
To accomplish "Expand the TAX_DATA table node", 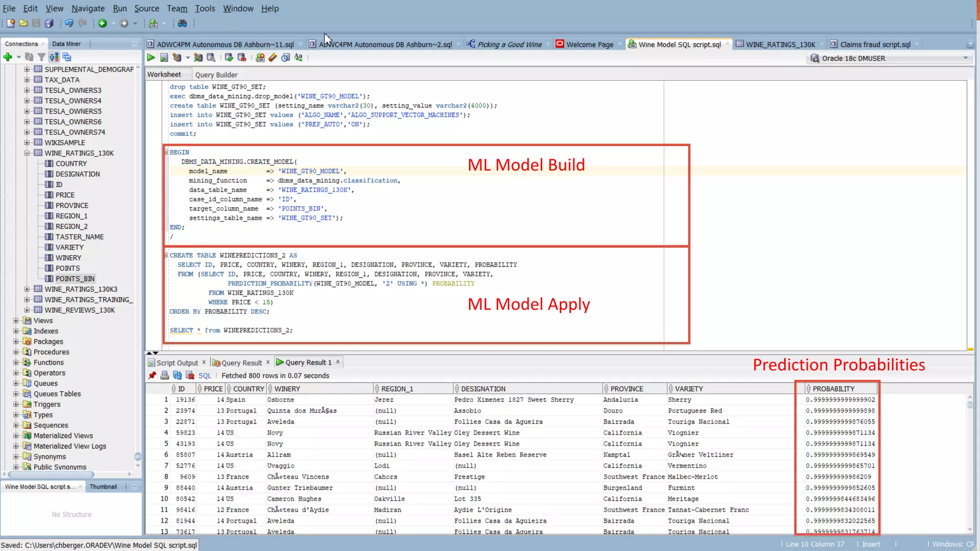I will pos(27,80).
